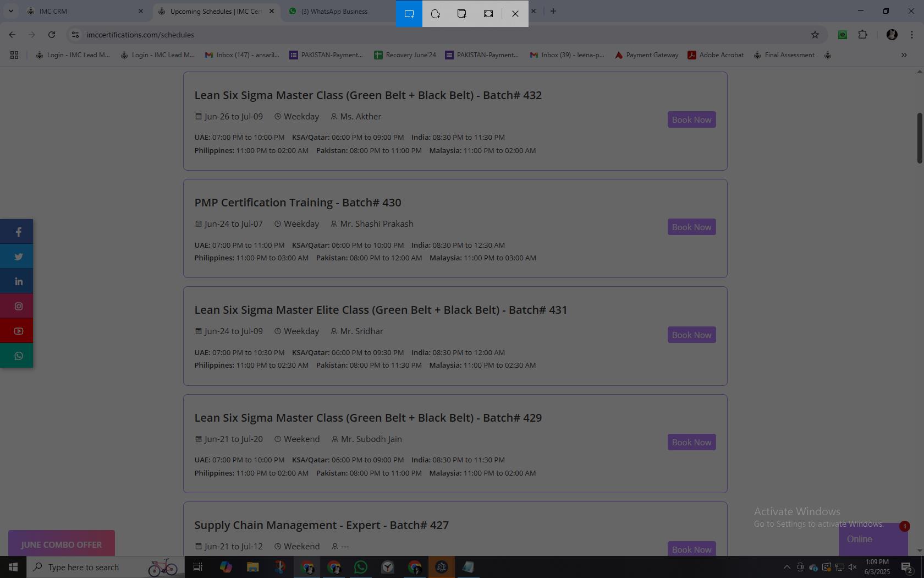Click the Supply Chain Management Batch# 427 title

[321, 525]
